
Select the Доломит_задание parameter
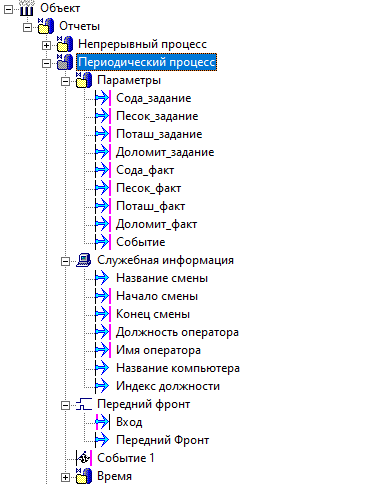pyautogui.click(x=165, y=152)
